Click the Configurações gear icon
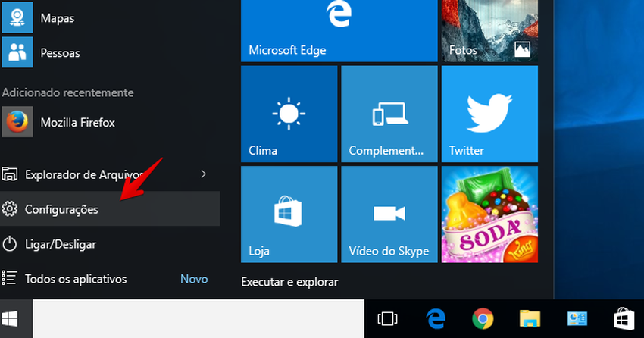Viewport: 644px width, 338px height. click(x=9, y=208)
